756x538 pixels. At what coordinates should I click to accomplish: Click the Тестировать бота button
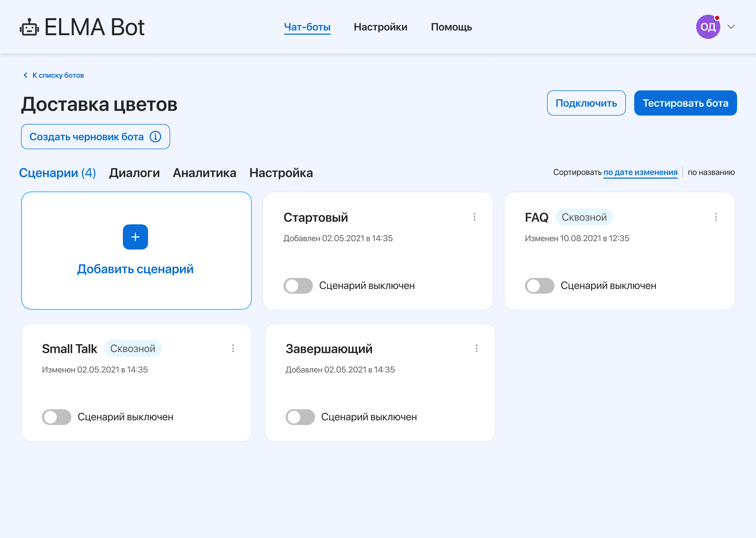(x=685, y=103)
